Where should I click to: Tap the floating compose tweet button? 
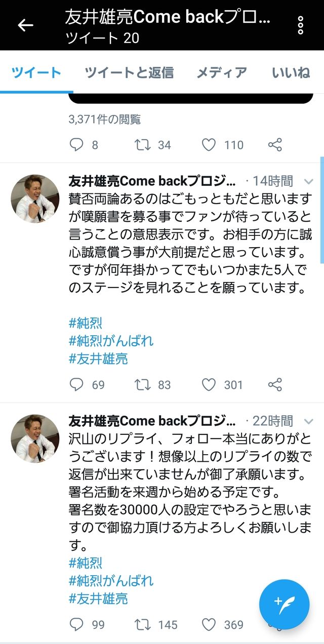coord(284,604)
